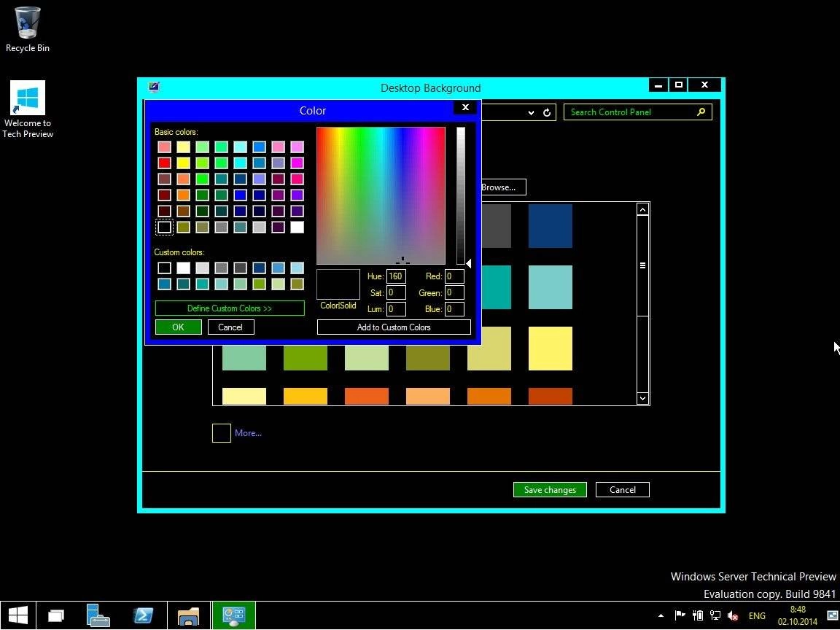
Task: Click the search magnifier in Control Panel box
Action: point(701,112)
